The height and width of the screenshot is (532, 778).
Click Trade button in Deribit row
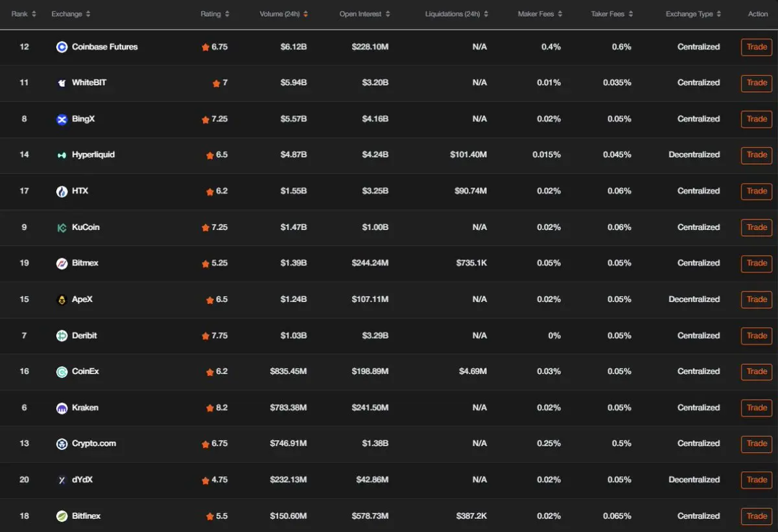pyautogui.click(x=757, y=336)
